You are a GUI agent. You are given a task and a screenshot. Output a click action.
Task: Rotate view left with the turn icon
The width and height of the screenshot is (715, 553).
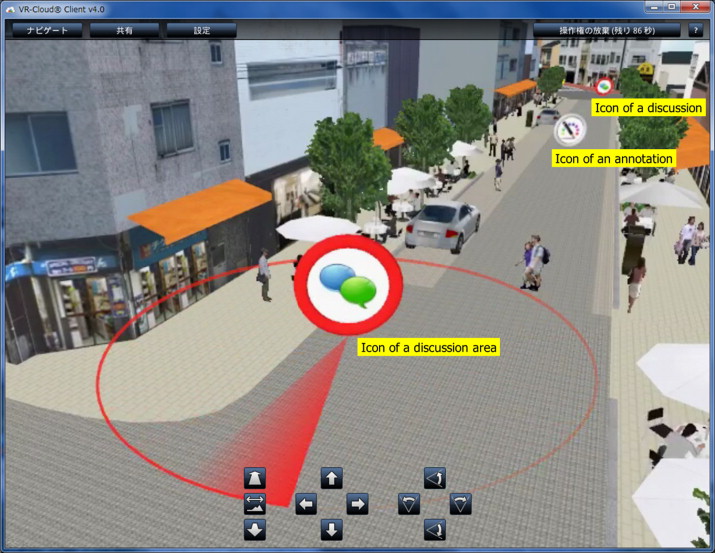[409, 504]
